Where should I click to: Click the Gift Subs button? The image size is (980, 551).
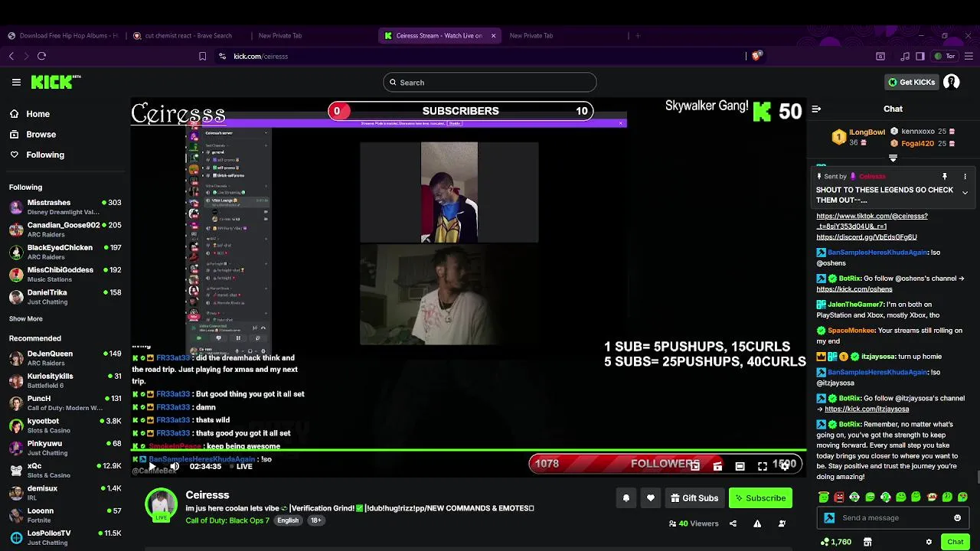pos(694,498)
